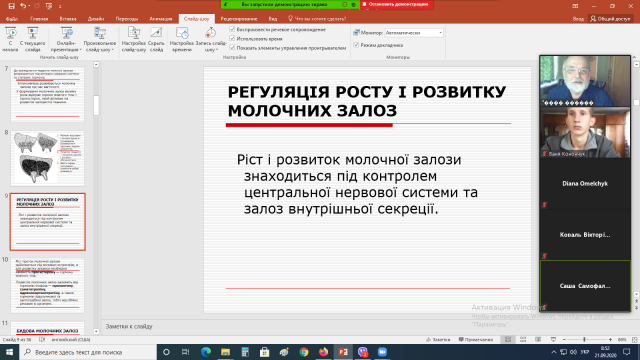This screenshot has width=640, height=360.
Task: Redo action in the quick access toolbar
Action: point(37,6)
